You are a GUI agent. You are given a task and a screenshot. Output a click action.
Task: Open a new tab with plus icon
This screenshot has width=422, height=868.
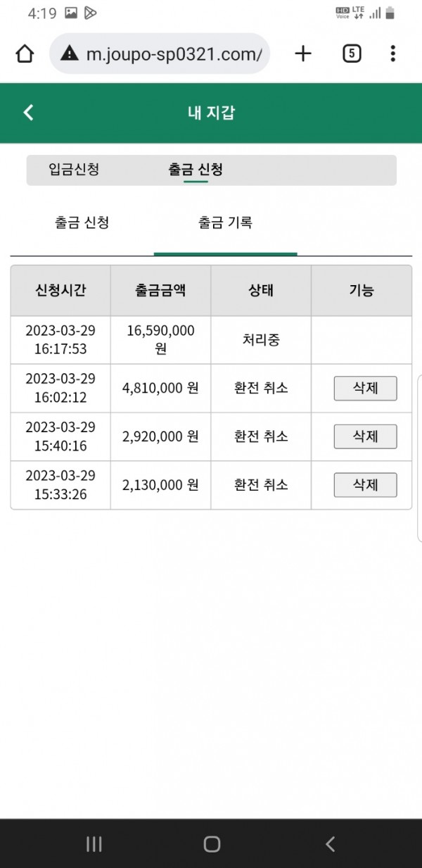[x=303, y=54]
